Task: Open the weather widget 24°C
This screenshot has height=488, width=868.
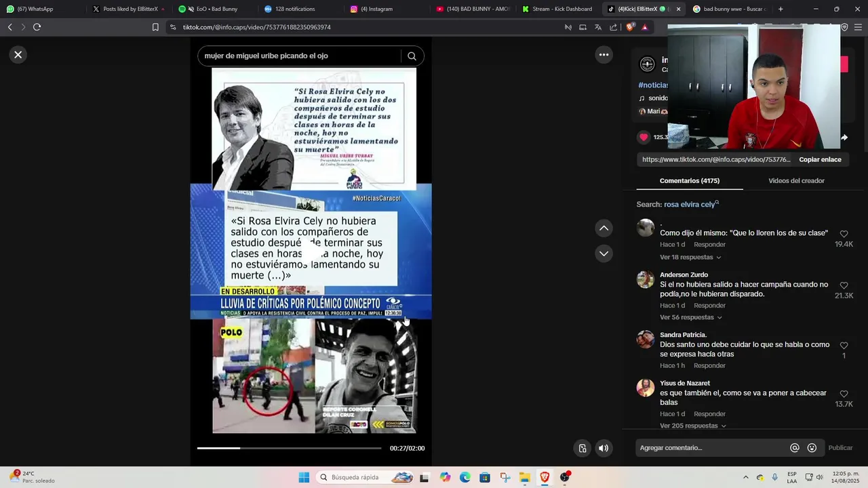Action: [33, 477]
